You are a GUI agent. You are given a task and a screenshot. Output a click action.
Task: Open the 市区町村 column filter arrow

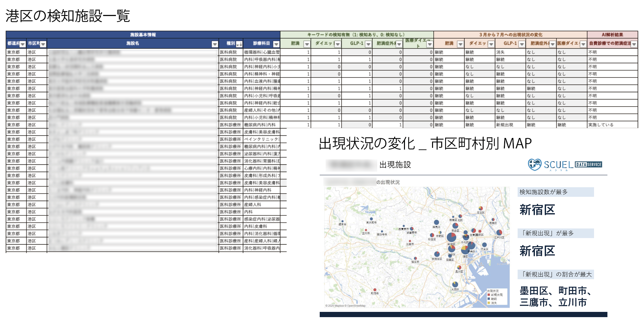[43, 44]
